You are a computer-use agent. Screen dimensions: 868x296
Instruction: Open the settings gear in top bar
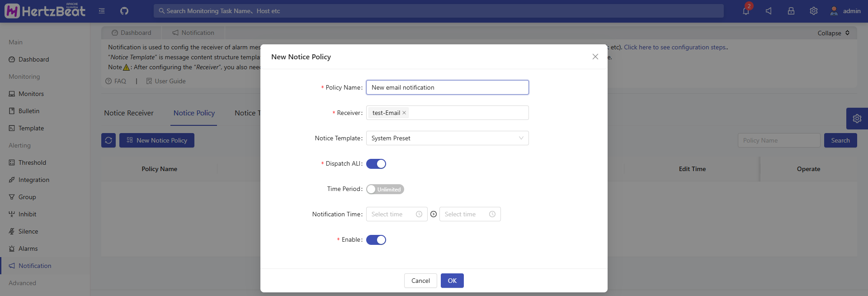click(814, 11)
